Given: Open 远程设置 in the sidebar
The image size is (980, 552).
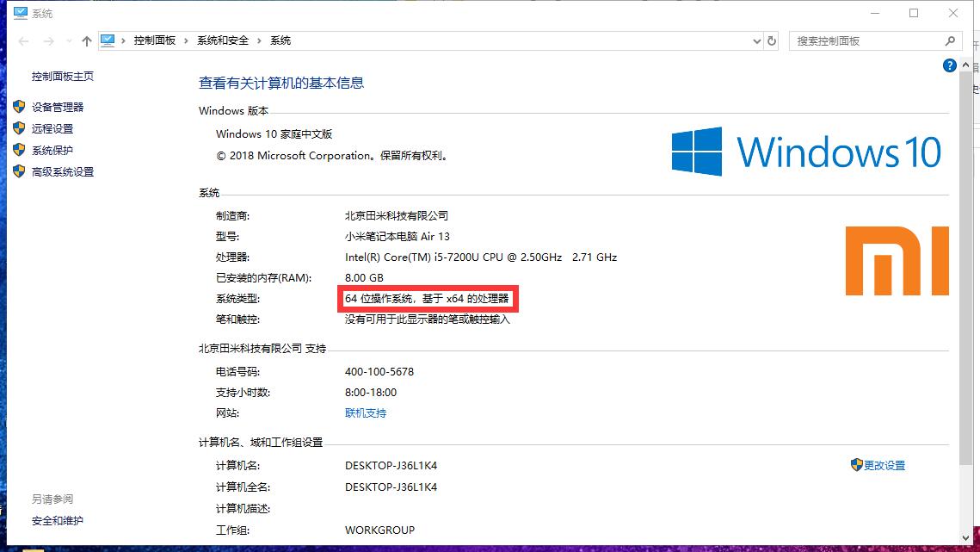Looking at the screenshot, I should (x=52, y=128).
